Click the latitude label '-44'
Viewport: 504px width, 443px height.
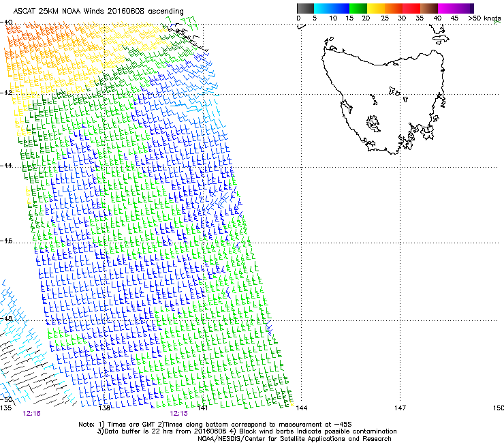click(x=6, y=166)
